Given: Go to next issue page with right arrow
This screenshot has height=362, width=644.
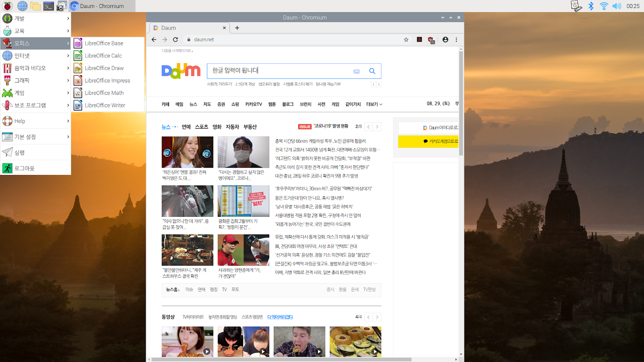Looking at the screenshot, I should (x=377, y=127).
